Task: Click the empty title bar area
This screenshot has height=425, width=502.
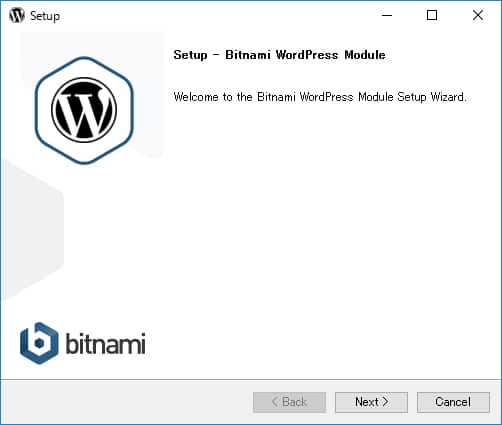Action: click(x=217, y=15)
